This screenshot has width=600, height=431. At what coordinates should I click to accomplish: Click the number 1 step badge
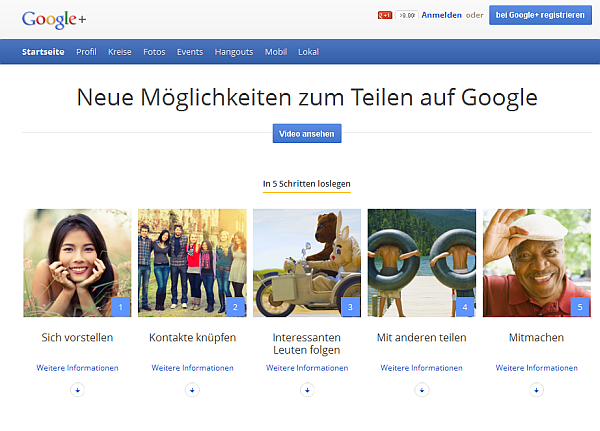pos(121,307)
